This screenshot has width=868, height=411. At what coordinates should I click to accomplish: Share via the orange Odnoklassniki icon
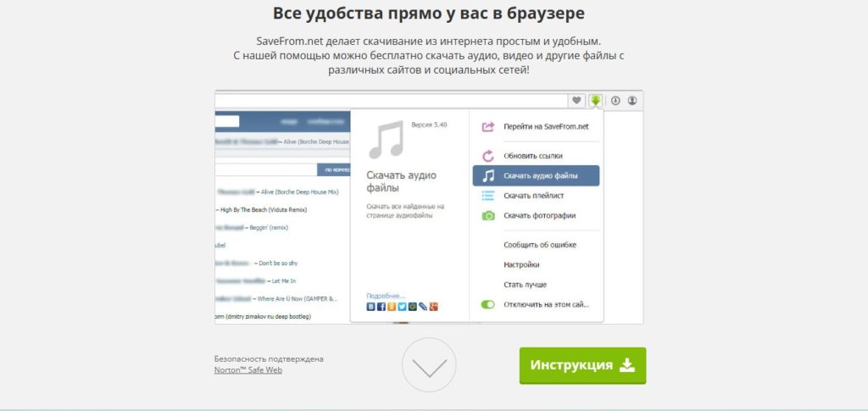coord(392,307)
